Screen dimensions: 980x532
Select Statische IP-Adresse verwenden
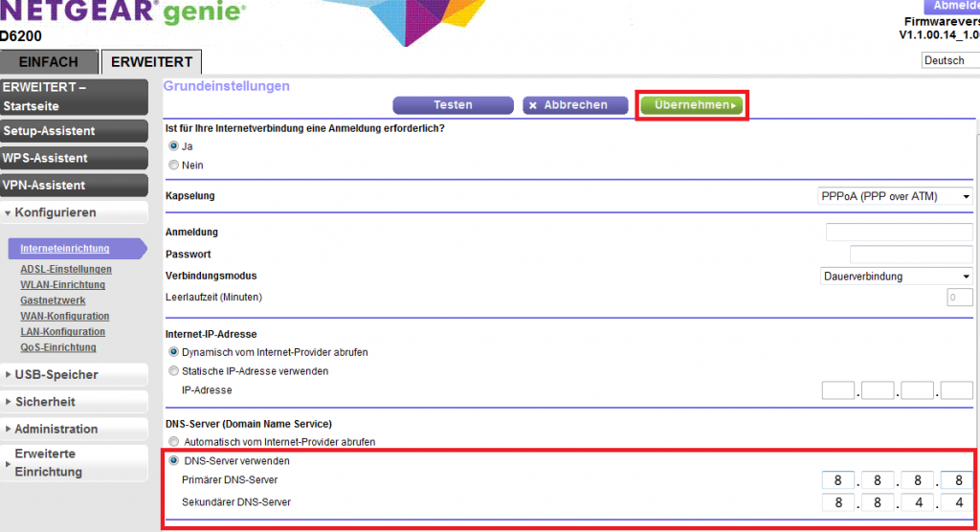[x=174, y=370]
